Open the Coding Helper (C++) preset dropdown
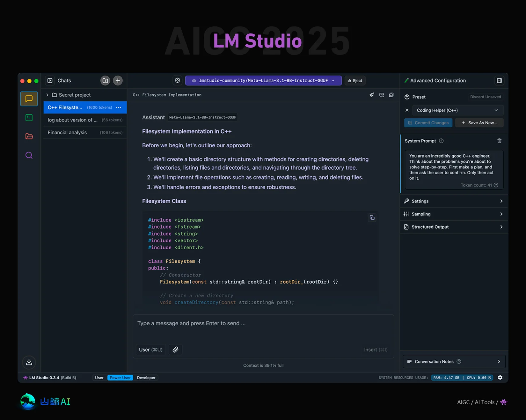The height and width of the screenshot is (420, 526). [458, 110]
